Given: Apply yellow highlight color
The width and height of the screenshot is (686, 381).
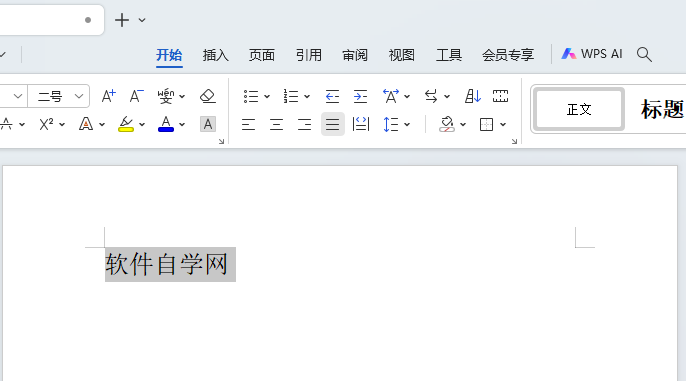Looking at the screenshot, I should coord(126,124).
